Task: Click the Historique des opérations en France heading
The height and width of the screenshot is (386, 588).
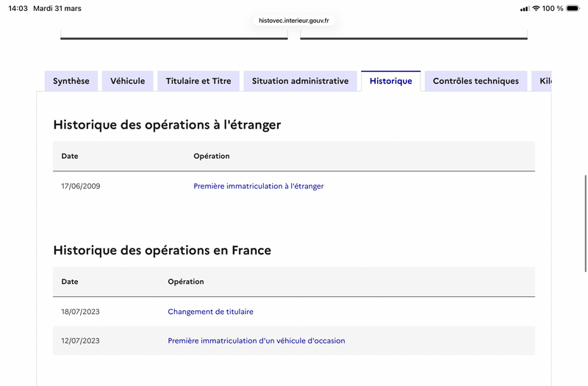Action: pyautogui.click(x=162, y=250)
